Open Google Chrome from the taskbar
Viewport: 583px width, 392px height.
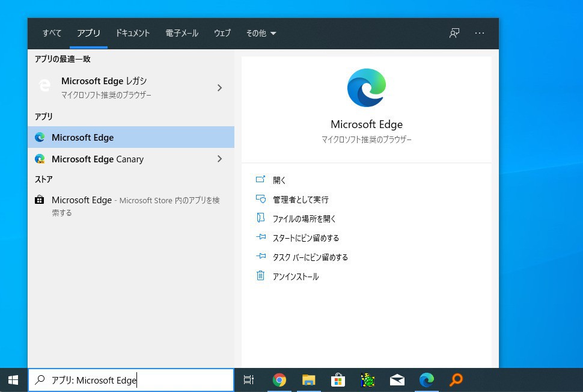tap(279, 380)
